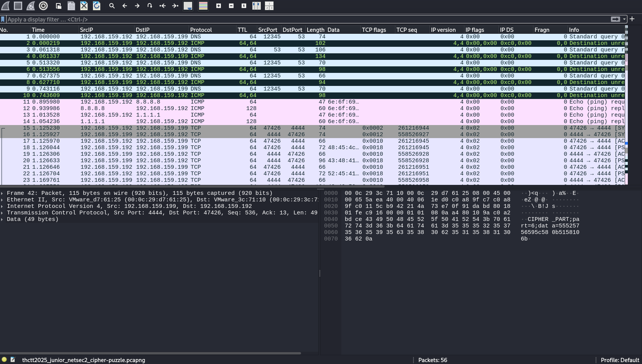Click packet list vertical scrollbar
The height and width of the screenshot is (364, 642).
627,105
